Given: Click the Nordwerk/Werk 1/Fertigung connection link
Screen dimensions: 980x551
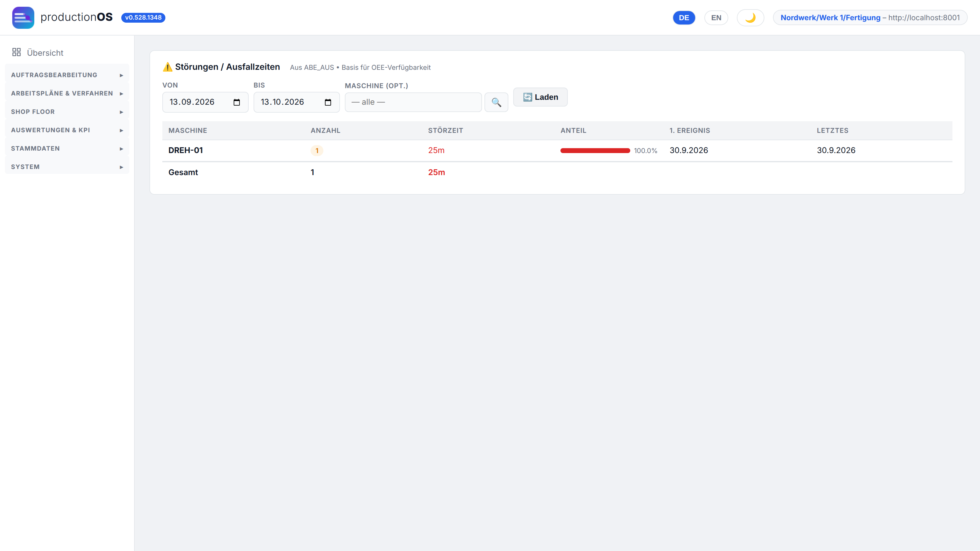Looking at the screenshot, I should [830, 17].
